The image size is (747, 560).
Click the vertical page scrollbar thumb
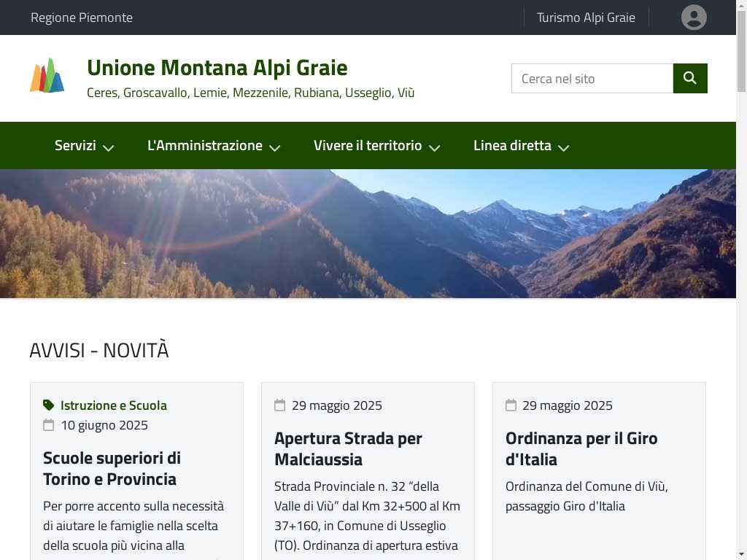741,52
